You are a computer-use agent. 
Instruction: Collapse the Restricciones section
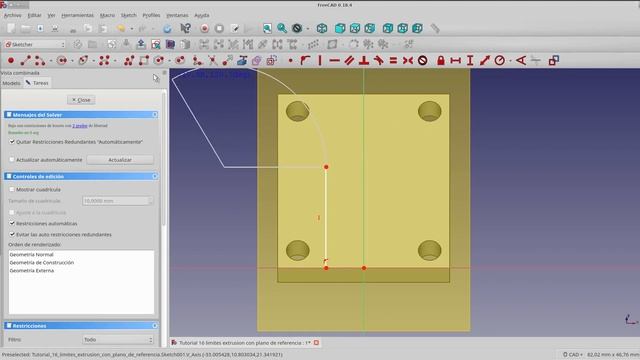point(155,326)
